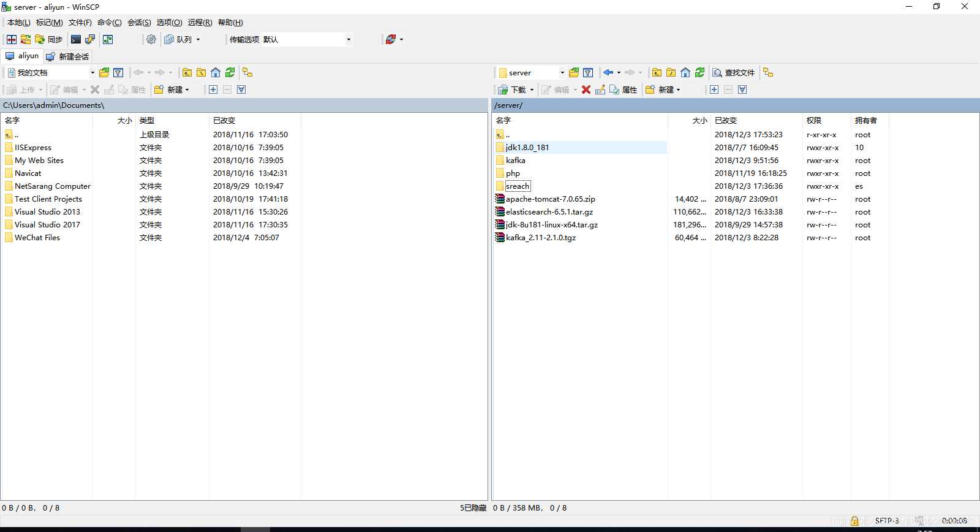Screen dimensions: 980x532
Task: Click the remote 新建 new button
Action: point(660,89)
